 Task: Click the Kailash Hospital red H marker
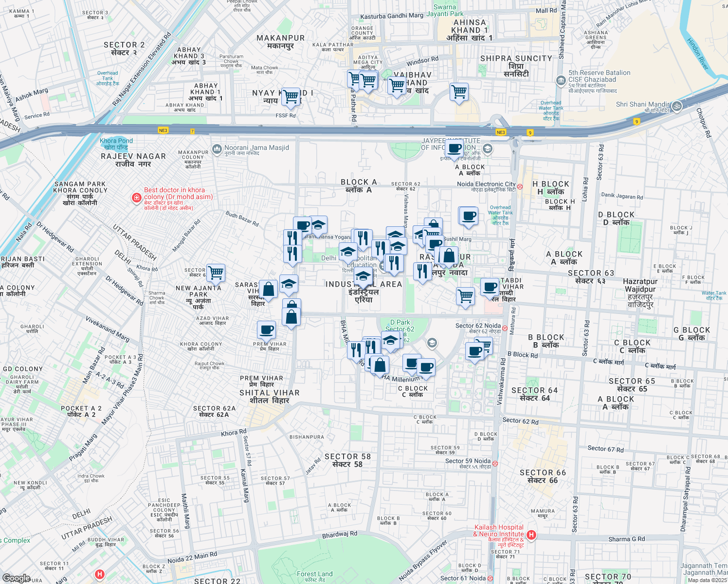(x=531, y=534)
